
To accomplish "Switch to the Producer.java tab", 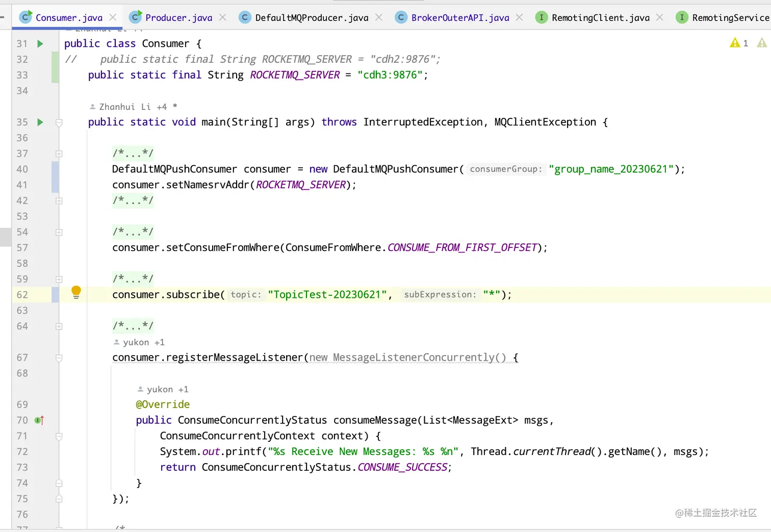I will pos(178,17).
